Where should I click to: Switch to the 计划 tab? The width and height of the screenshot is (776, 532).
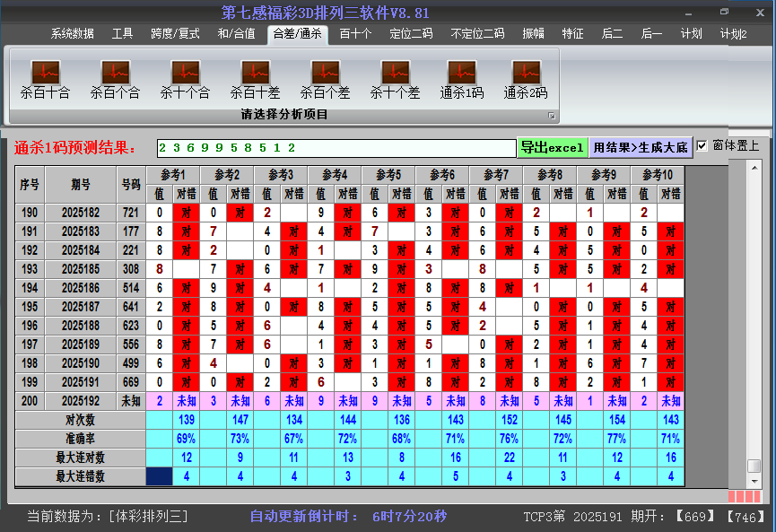click(691, 34)
